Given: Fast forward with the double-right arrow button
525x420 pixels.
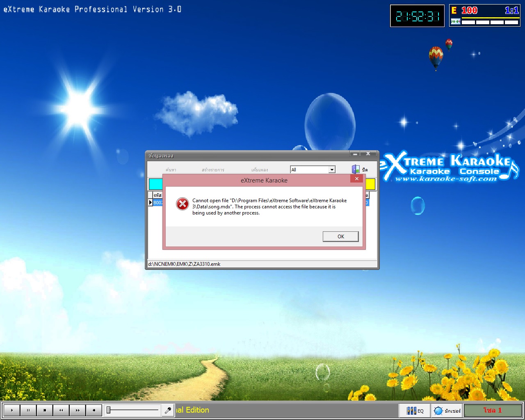Looking at the screenshot, I should click(78, 410).
